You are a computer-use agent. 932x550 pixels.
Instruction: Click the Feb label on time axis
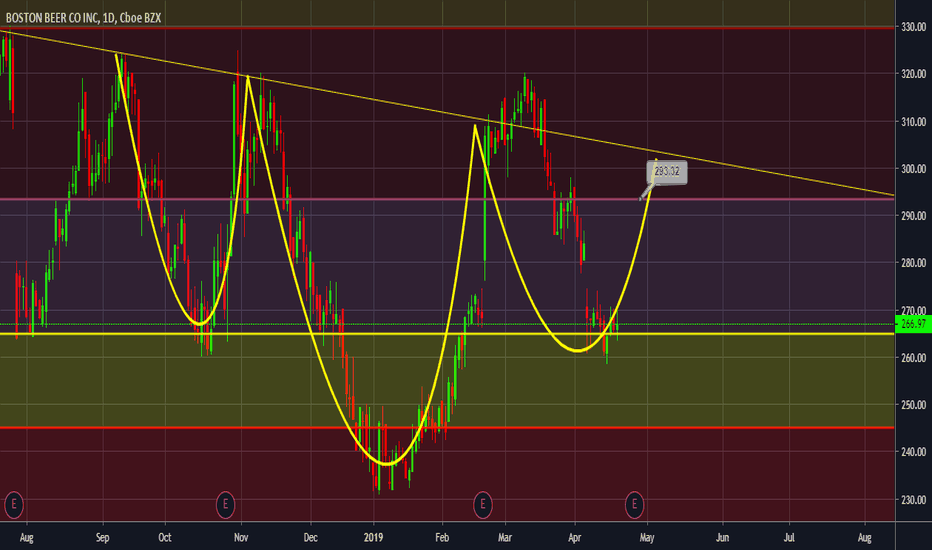point(442,538)
